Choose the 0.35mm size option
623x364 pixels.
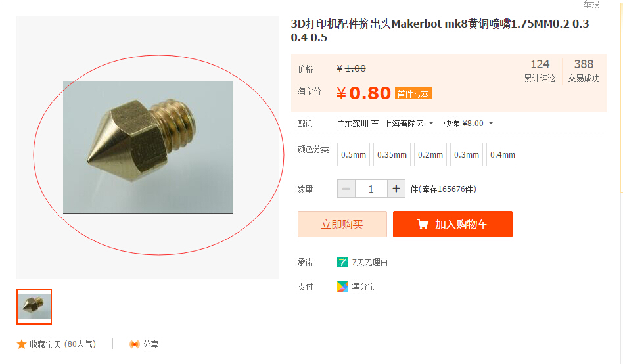[392, 154]
